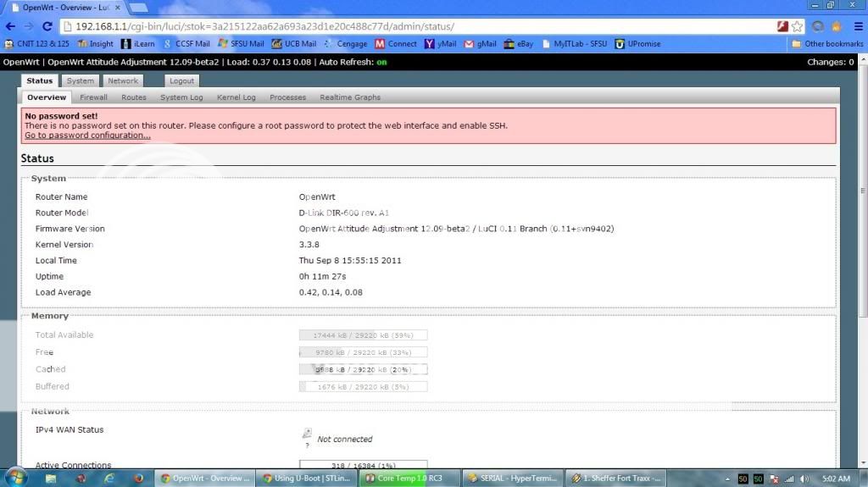Image resolution: width=868 pixels, height=487 pixels.
Task: Click the browser address bar
Action: [420, 26]
